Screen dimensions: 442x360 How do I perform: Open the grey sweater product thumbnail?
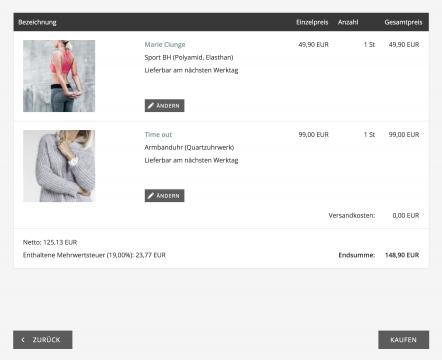(x=59, y=166)
